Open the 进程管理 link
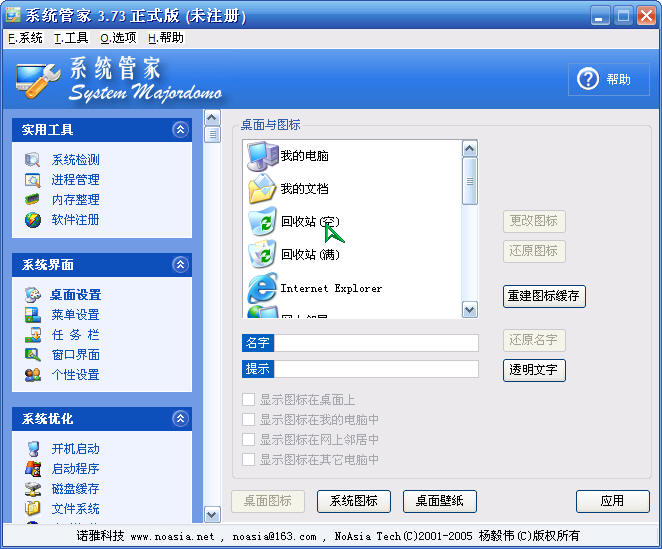Viewport: 662px width, 549px height. (76, 180)
